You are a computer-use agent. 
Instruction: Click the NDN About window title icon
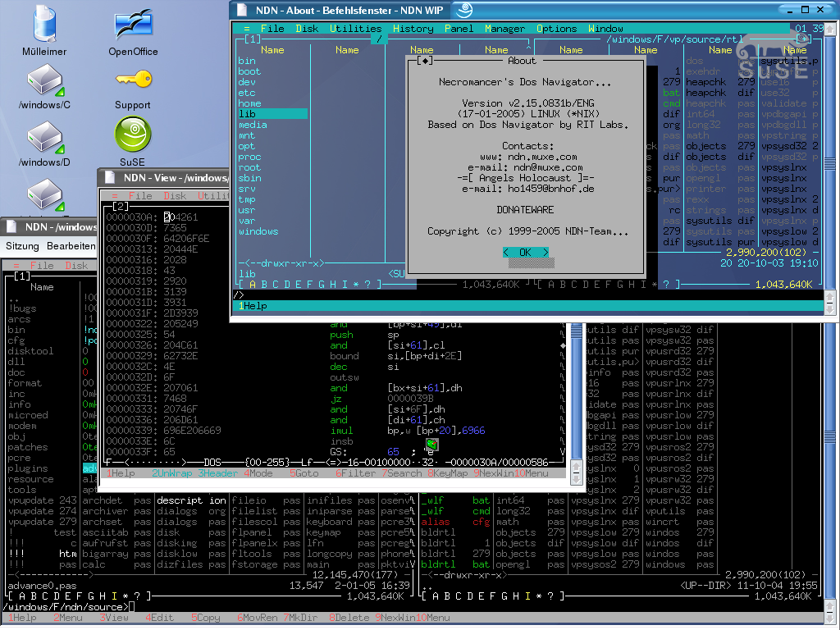coord(242,10)
